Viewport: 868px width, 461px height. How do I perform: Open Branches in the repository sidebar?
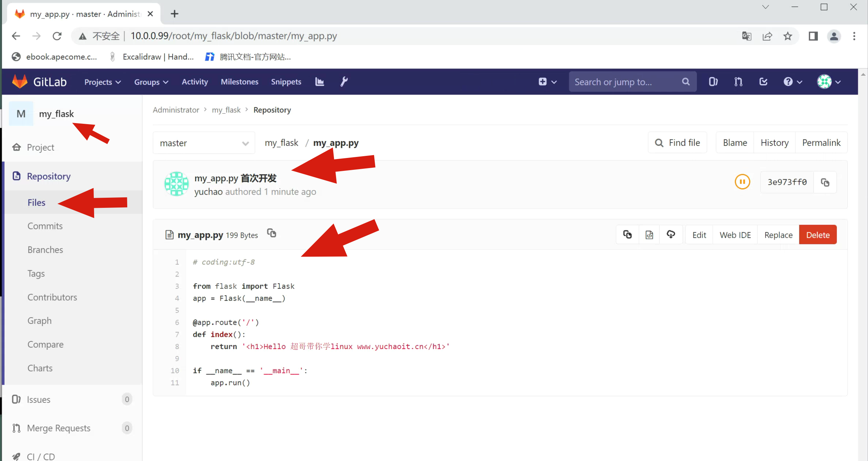45,250
